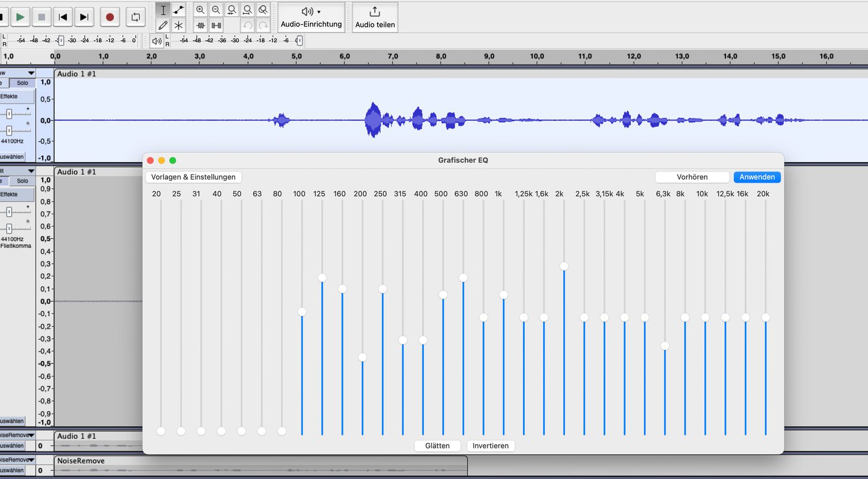Open Vorlagen & Einstellungen menu
This screenshot has height=479, width=868.
point(193,177)
